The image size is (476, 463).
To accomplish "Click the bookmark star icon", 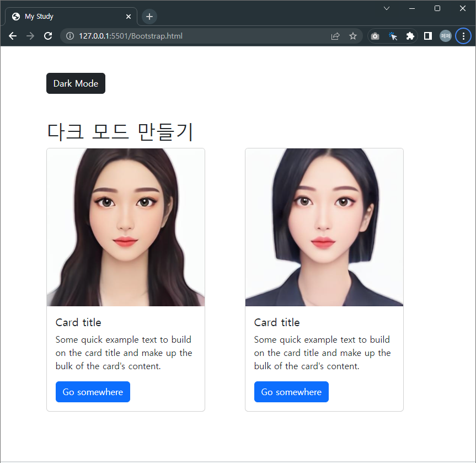I will point(353,36).
